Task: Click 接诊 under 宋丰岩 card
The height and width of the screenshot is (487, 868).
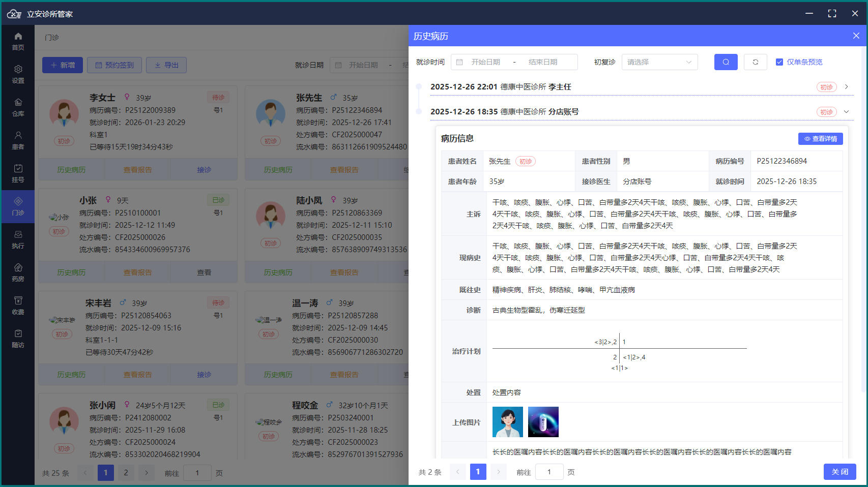Action: (x=204, y=375)
